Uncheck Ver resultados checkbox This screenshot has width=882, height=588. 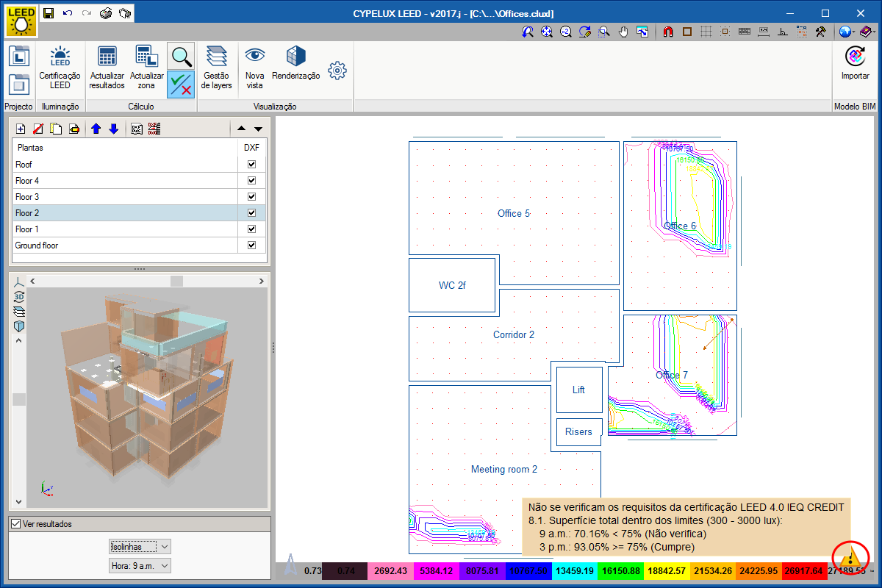15,524
